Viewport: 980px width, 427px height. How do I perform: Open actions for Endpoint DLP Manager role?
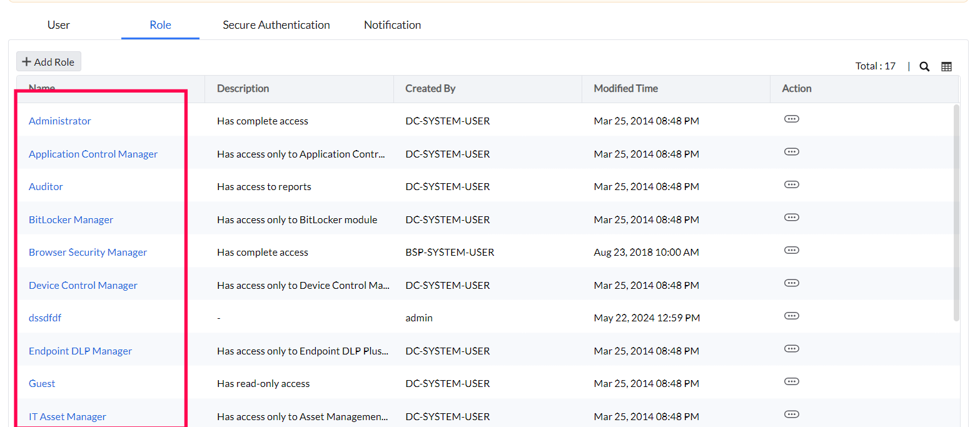(791, 349)
